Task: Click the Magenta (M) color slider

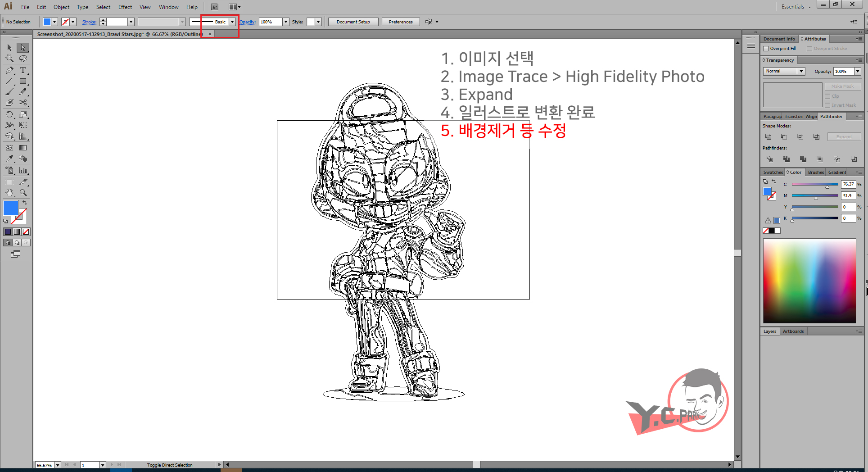Action: [815, 195]
